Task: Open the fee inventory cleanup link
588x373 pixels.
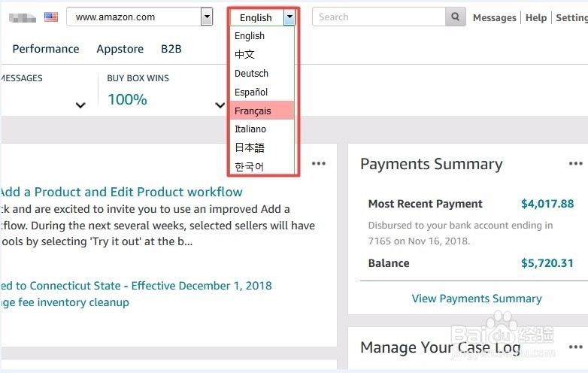Action: click(x=65, y=302)
